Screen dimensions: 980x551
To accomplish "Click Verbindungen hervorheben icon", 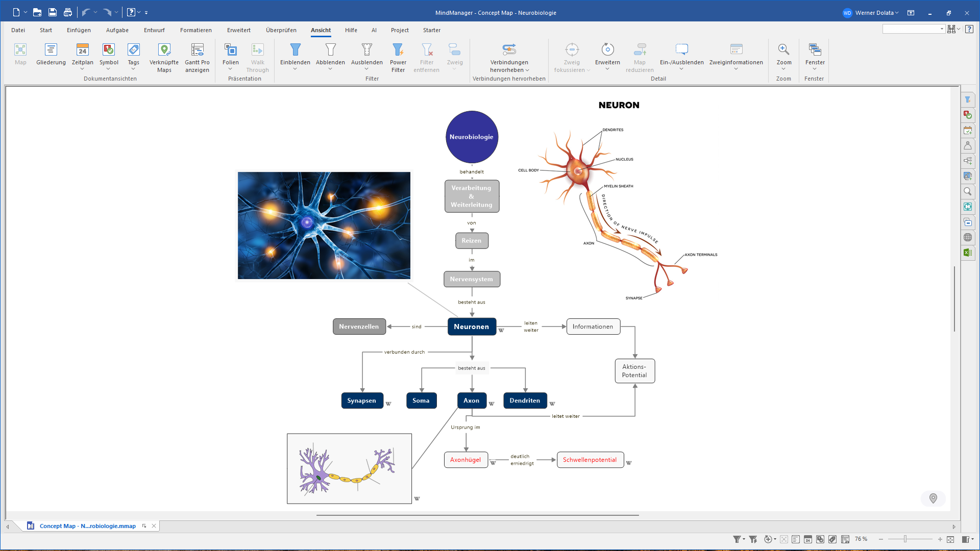I will pyautogui.click(x=509, y=50).
